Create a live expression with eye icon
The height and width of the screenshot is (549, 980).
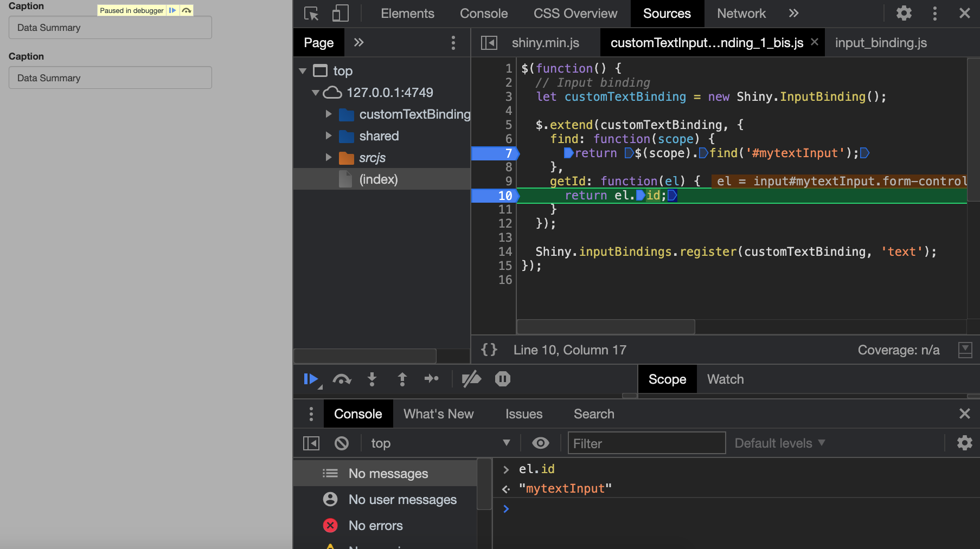(x=540, y=443)
